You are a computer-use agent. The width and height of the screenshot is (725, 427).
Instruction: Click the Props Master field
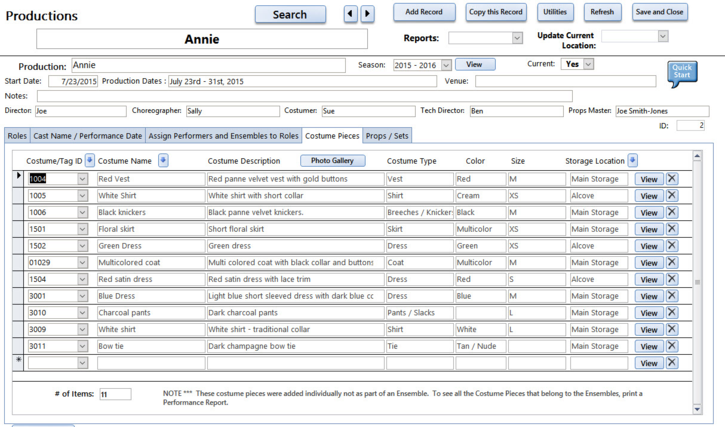pos(662,111)
